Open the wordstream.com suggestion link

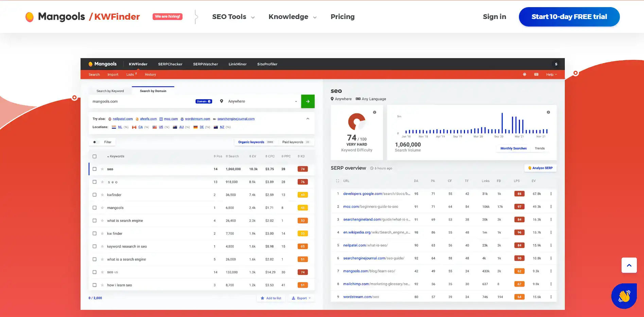tap(197, 119)
